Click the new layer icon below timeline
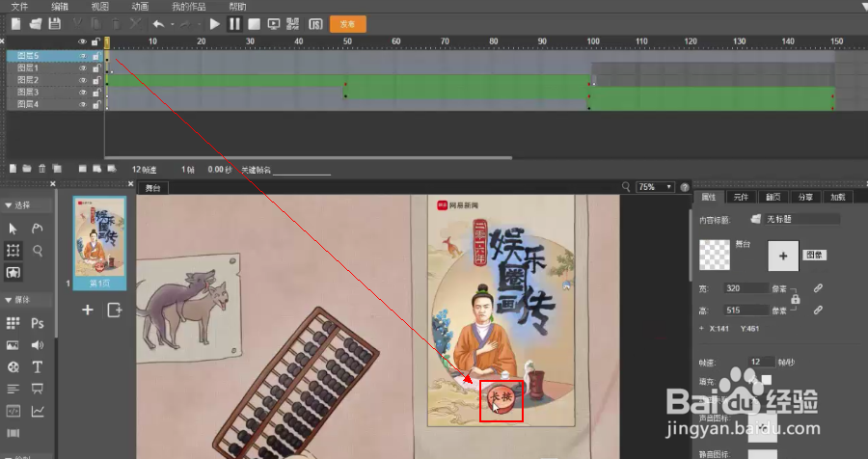The height and width of the screenshot is (459, 868). (x=14, y=169)
